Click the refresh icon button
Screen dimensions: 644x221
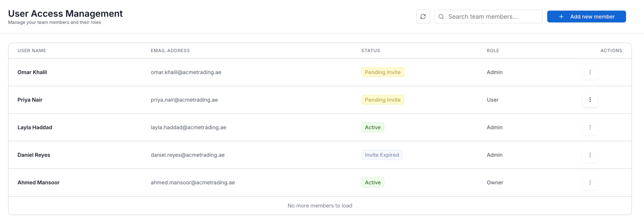point(423,17)
